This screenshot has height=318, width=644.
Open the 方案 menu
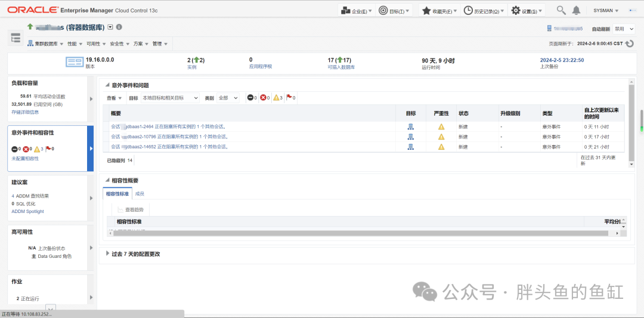141,44
